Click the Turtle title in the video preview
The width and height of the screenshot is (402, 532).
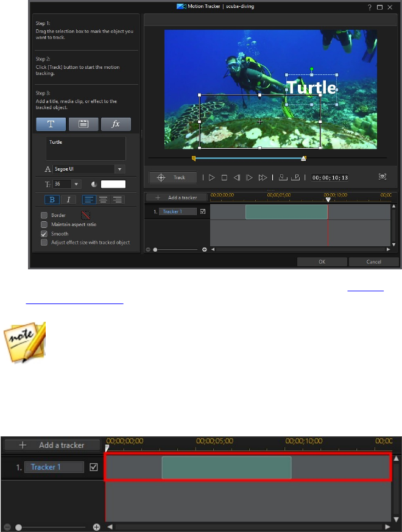(311, 88)
